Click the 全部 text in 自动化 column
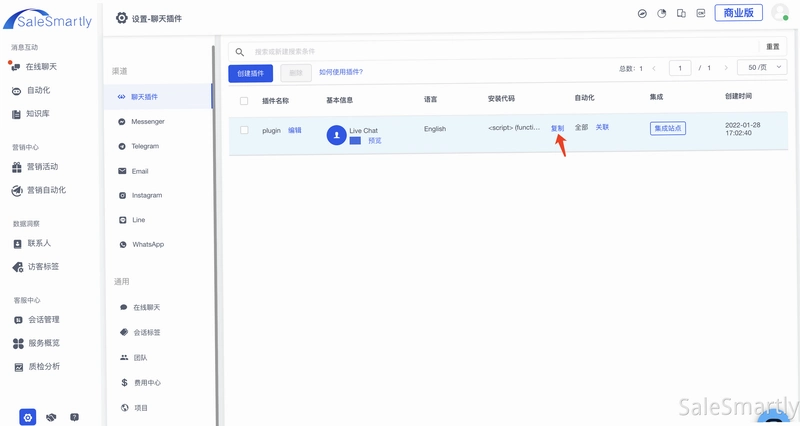800x426 pixels. point(582,127)
